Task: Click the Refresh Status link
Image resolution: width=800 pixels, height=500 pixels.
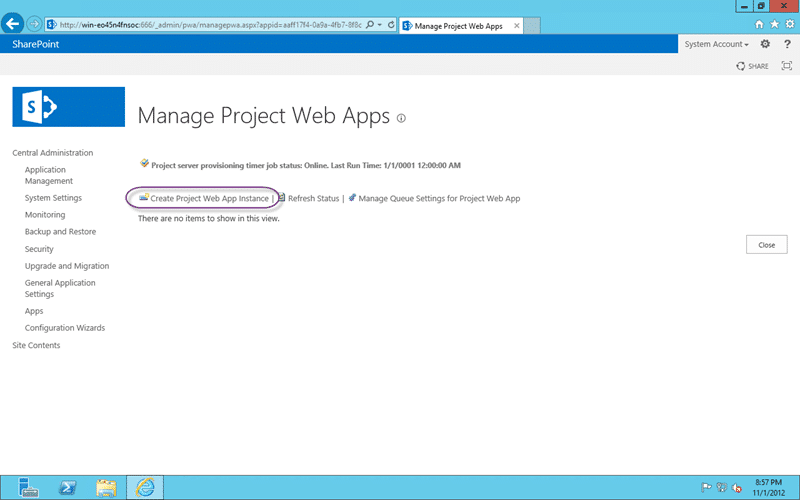Action: point(313,198)
